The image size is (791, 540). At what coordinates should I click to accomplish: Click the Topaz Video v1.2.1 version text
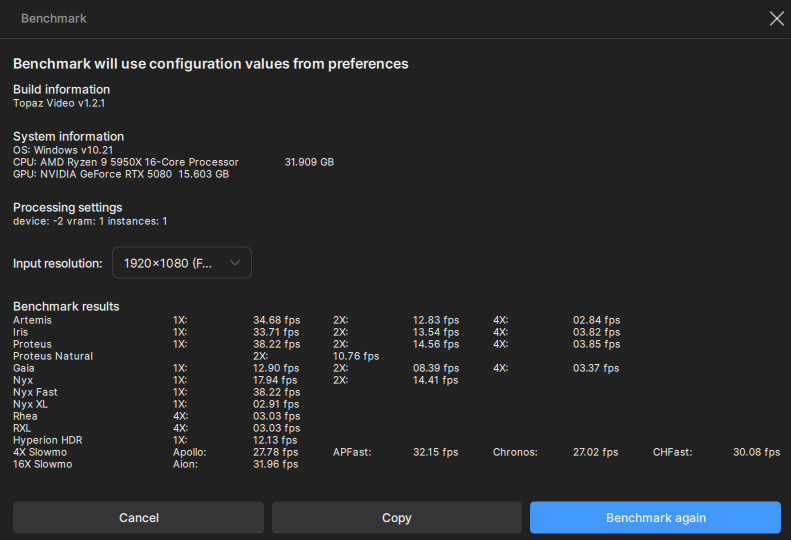(59, 102)
